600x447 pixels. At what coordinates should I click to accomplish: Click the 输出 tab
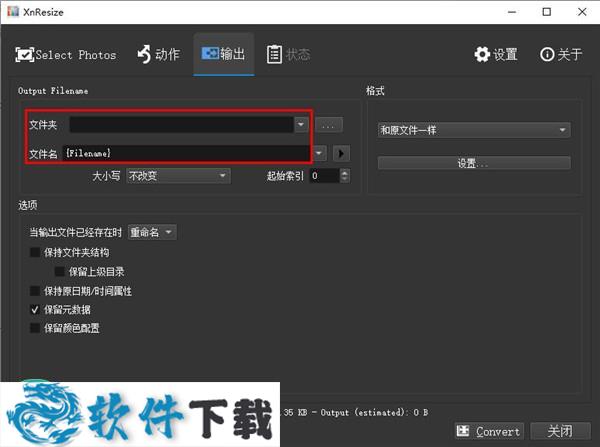(x=223, y=54)
